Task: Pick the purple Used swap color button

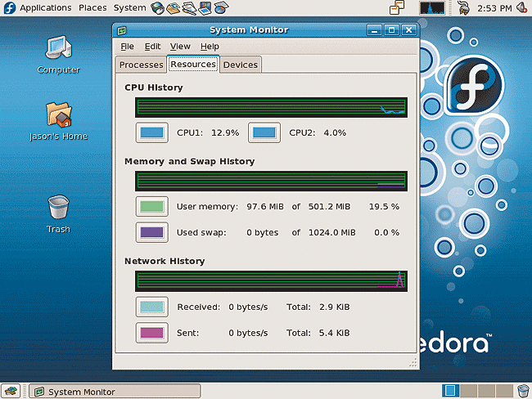Action: [x=151, y=232]
